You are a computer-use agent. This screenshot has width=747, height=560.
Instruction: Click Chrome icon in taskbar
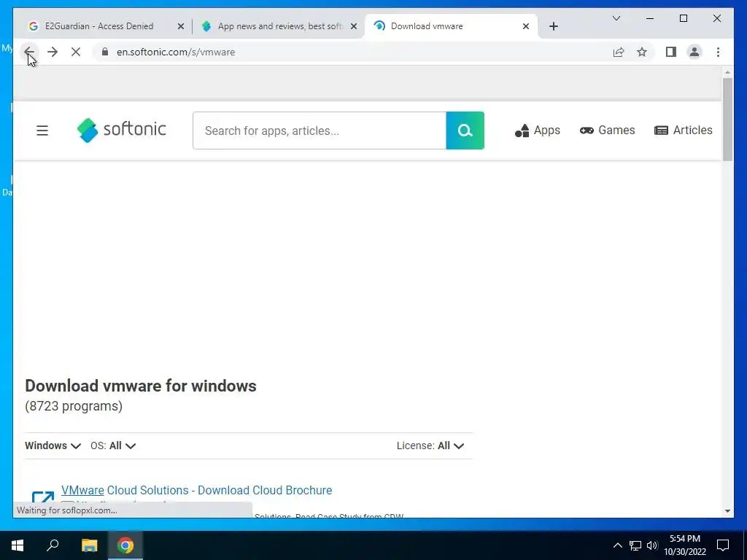point(125,545)
